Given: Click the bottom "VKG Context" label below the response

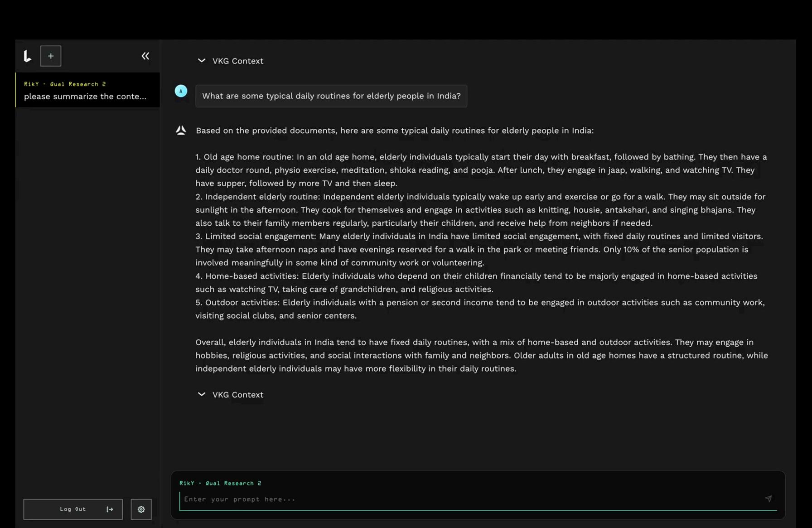Looking at the screenshot, I should pyautogui.click(x=238, y=395).
